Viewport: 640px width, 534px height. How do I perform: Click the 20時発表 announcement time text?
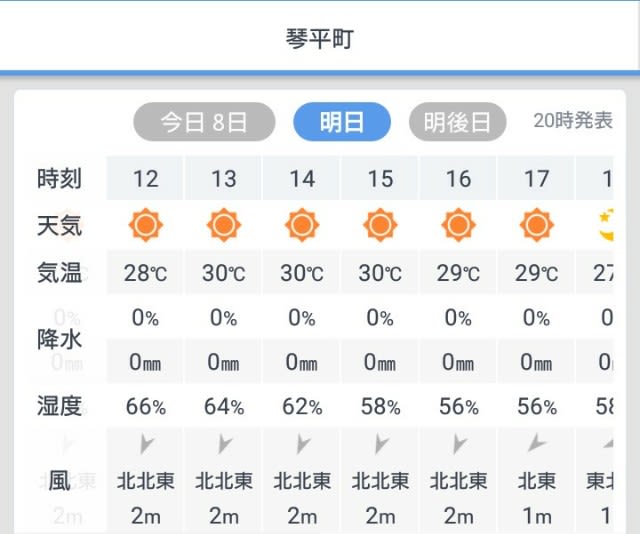click(573, 120)
